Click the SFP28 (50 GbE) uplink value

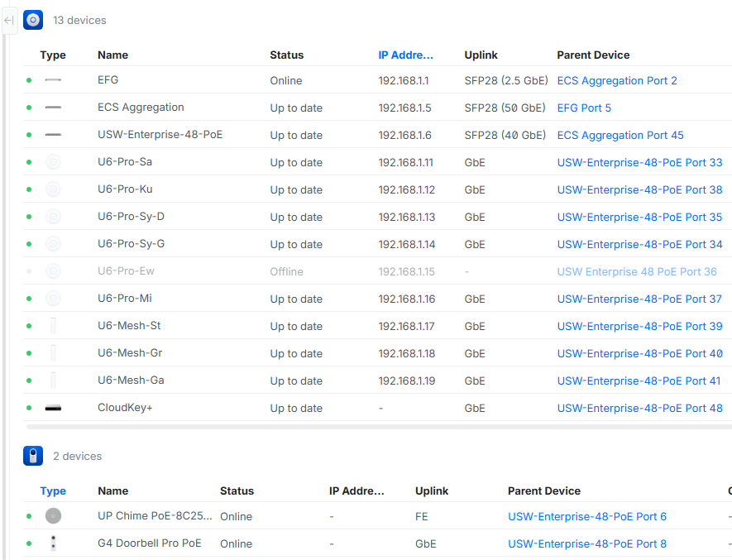505,108
